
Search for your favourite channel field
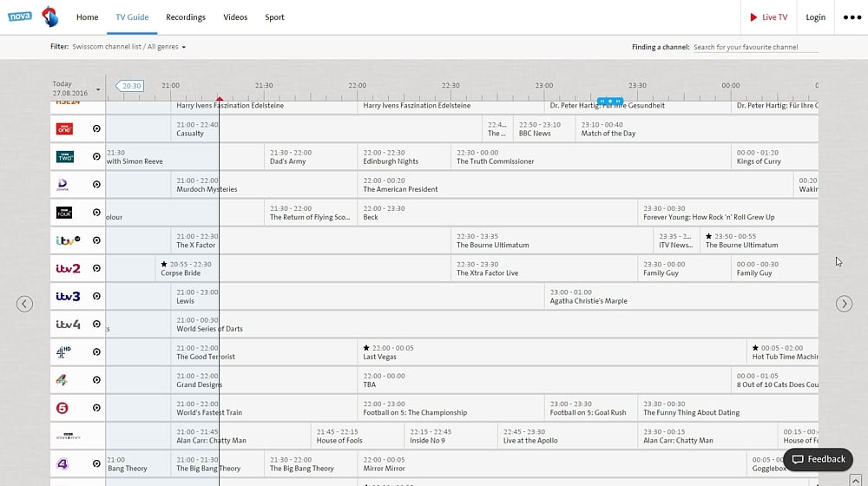756,47
